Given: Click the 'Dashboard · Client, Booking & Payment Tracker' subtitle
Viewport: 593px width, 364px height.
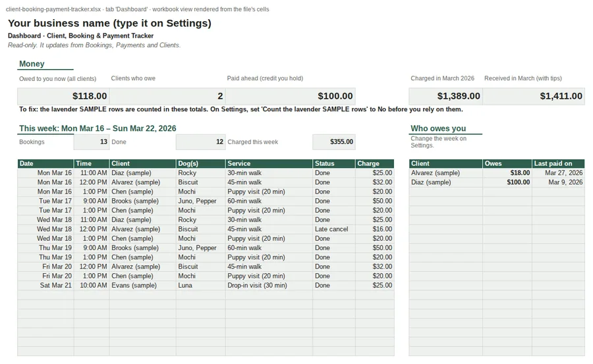Looking at the screenshot, I should (x=80, y=36).
